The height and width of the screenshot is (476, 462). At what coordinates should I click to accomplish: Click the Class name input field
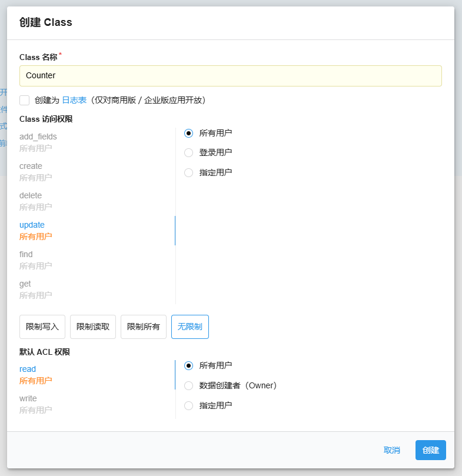point(230,76)
